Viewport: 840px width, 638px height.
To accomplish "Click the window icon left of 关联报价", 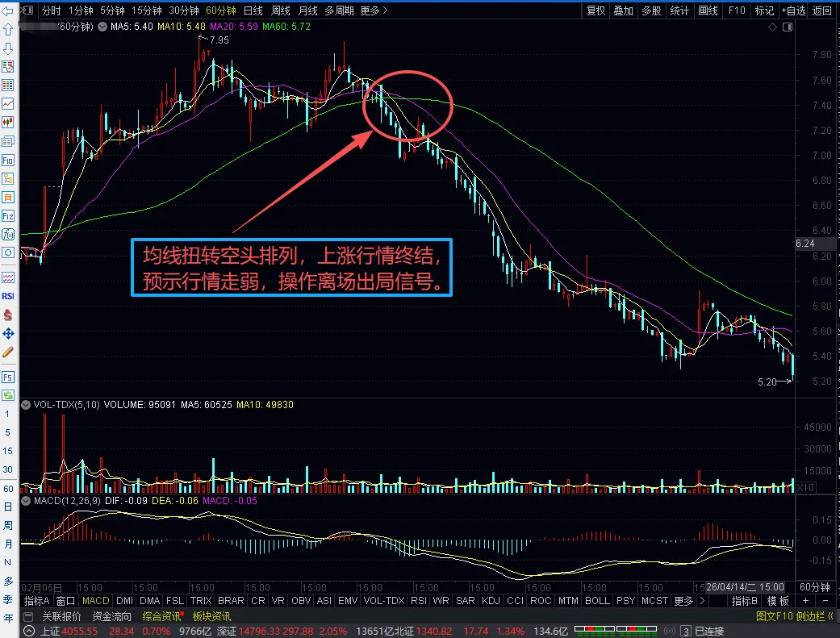I will (x=28, y=616).
